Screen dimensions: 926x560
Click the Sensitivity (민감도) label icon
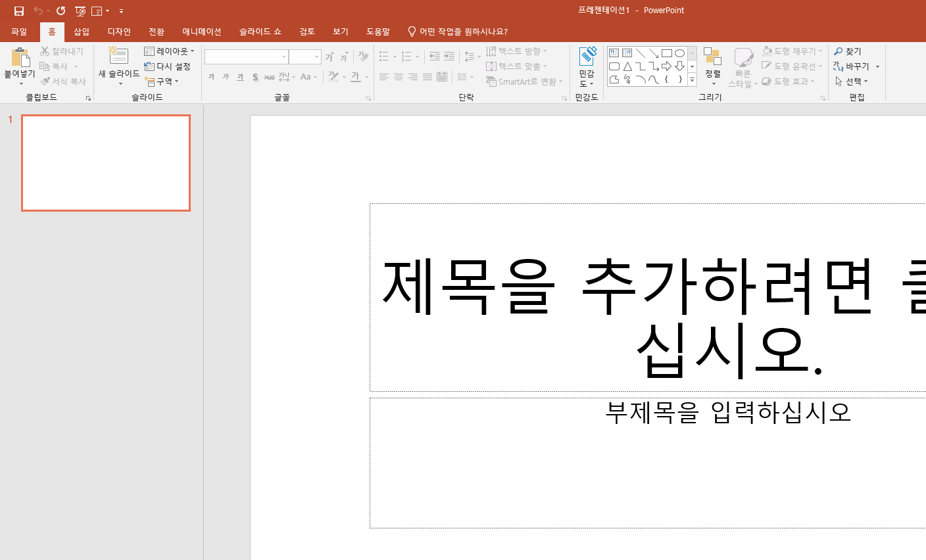587,57
